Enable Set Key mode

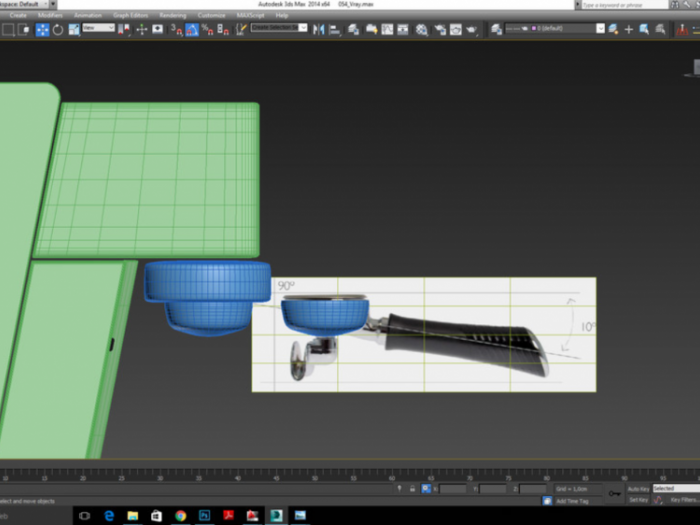coord(638,500)
